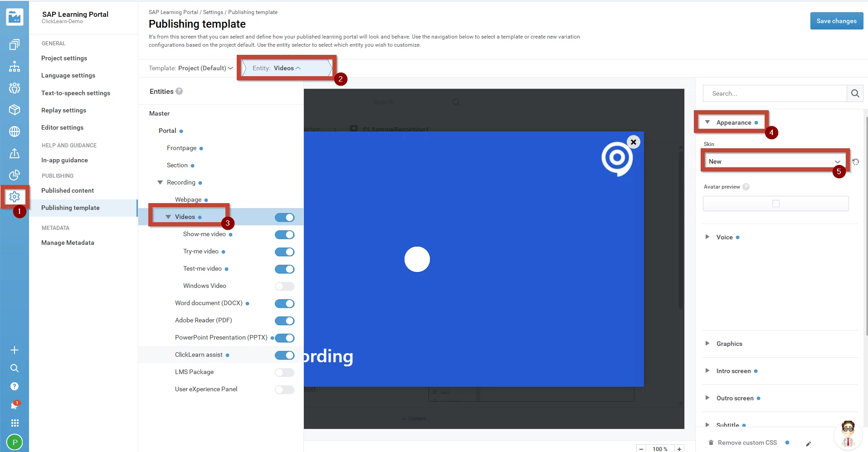Open the notifications icon with red badge
868x452 pixels.
pos(15,404)
